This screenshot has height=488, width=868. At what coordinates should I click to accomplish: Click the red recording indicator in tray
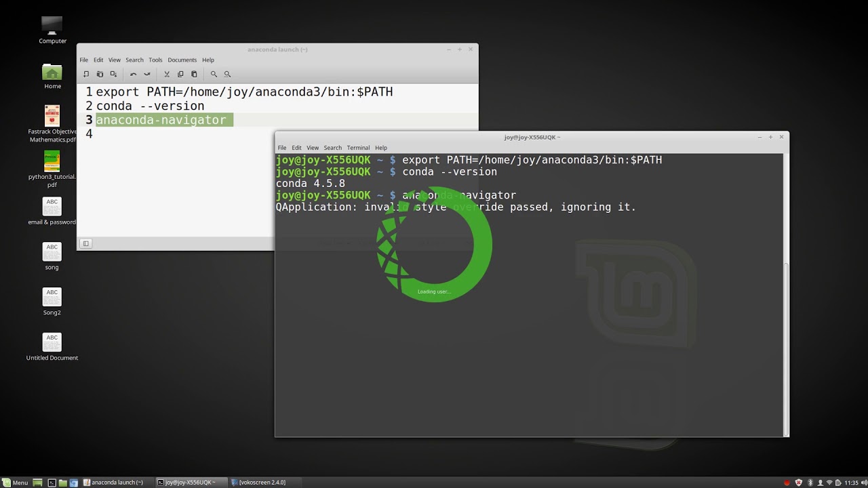coord(787,483)
